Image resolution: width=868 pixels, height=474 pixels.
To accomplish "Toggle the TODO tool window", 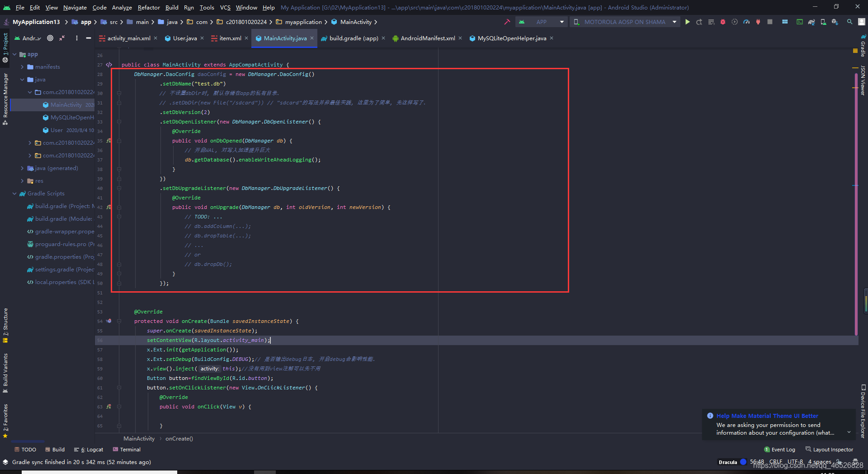I will (25, 450).
